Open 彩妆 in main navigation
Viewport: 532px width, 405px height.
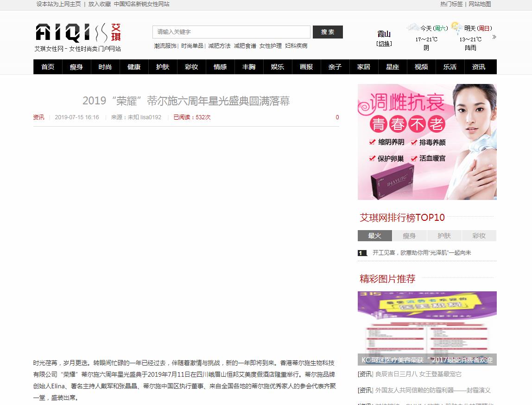coord(191,67)
